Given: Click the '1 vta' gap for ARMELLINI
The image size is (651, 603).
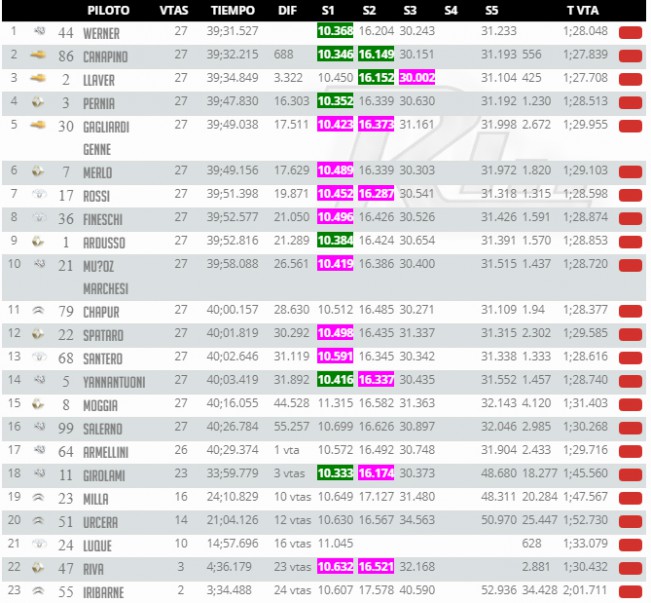Looking at the screenshot, I should coord(286,450).
